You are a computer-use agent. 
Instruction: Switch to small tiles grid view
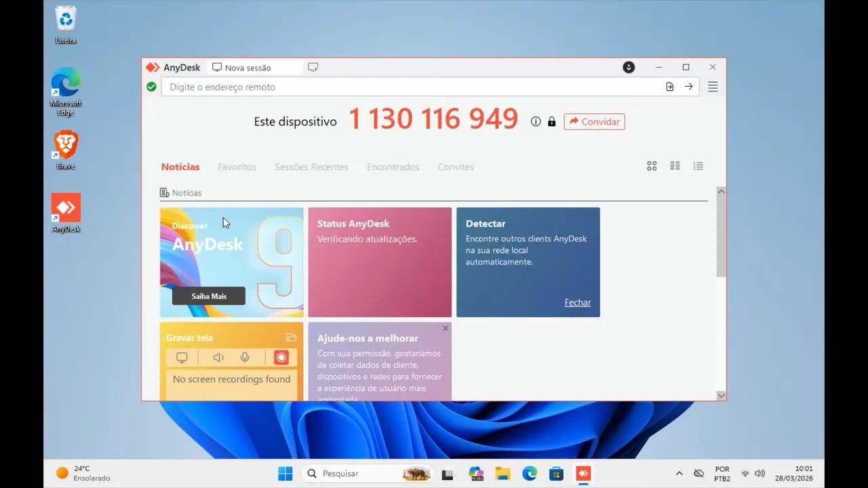pos(675,166)
